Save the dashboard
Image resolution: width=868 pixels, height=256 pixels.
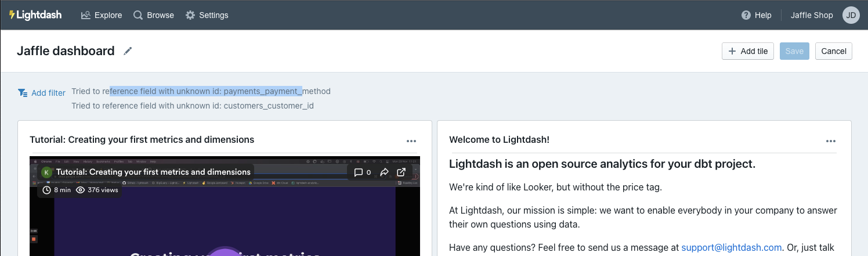tap(794, 51)
